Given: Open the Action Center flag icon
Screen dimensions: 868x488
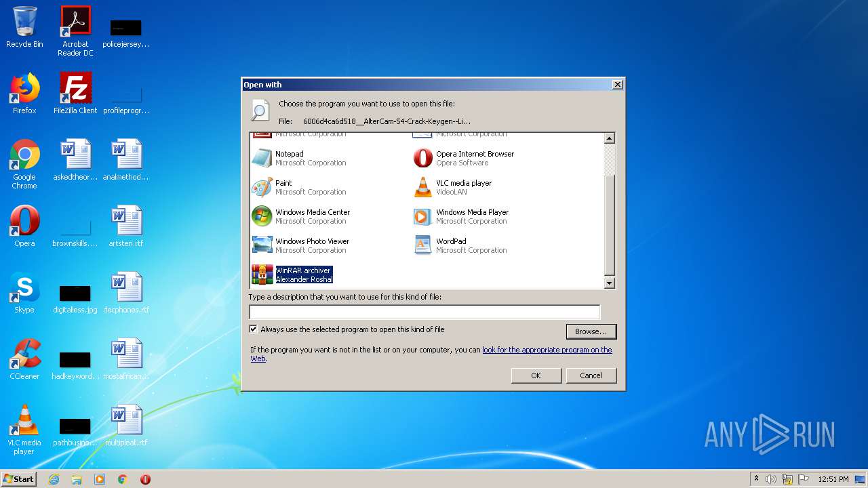Looking at the screenshot, I should click(803, 479).
